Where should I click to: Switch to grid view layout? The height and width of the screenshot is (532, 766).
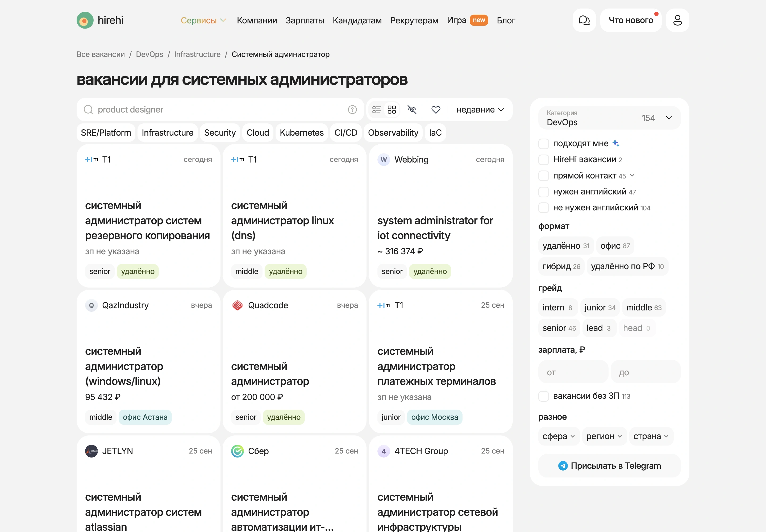pos(392,110)
